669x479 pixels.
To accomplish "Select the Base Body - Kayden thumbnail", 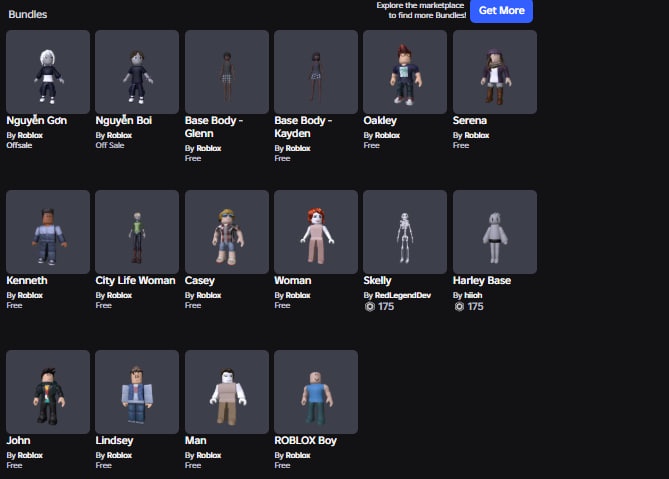I will [x=316, y=72].
